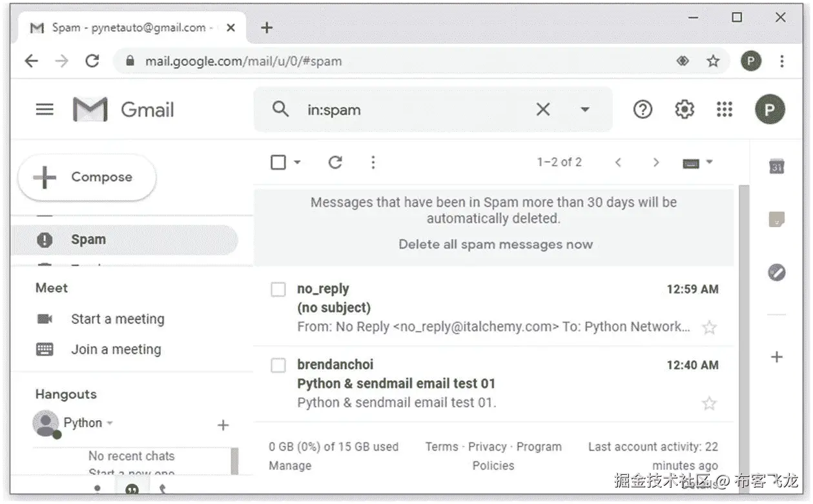
Task: Open Chrome three-dot menu
Action: 782,61
